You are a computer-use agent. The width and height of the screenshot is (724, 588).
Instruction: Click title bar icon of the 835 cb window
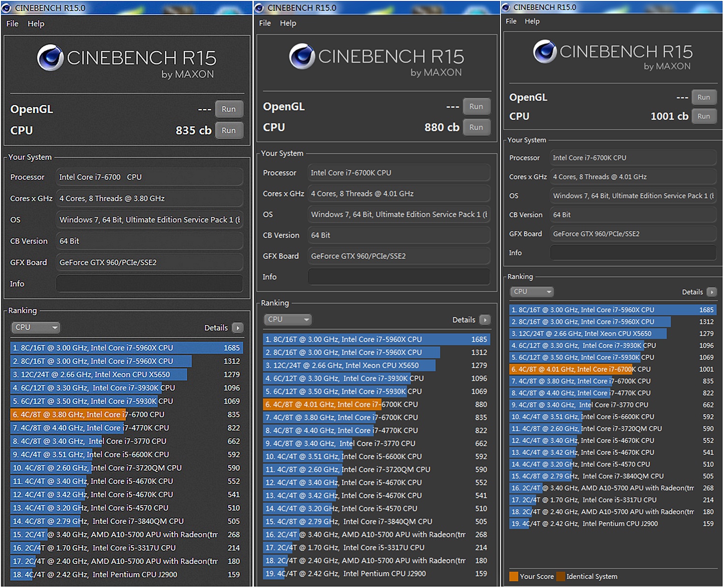coord(7,8)
